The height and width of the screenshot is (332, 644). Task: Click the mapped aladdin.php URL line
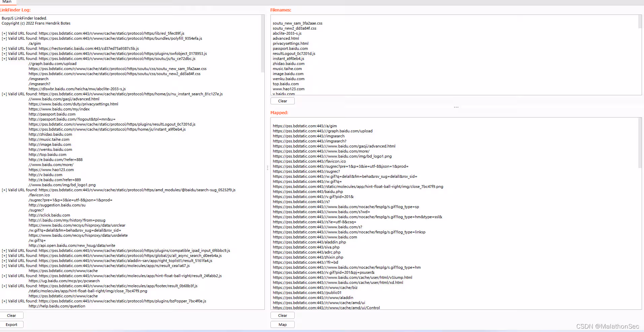pyautogui.click(x=309, y=242)
